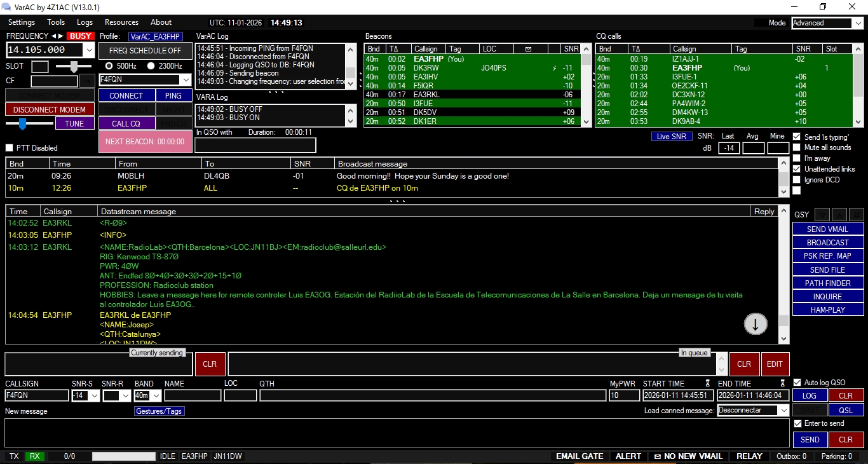Click the PSK REP. MAP button
The width and height of the screenshot is (868, 464).
pyautogui.click(x=828, y=256)
